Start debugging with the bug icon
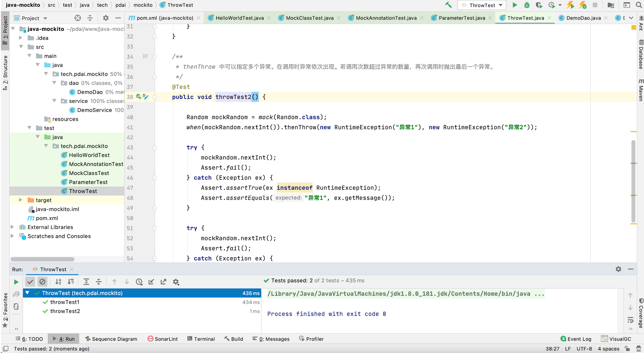This screenshot has width=644, height=353. pyautogui.click(x=527, y=5)
